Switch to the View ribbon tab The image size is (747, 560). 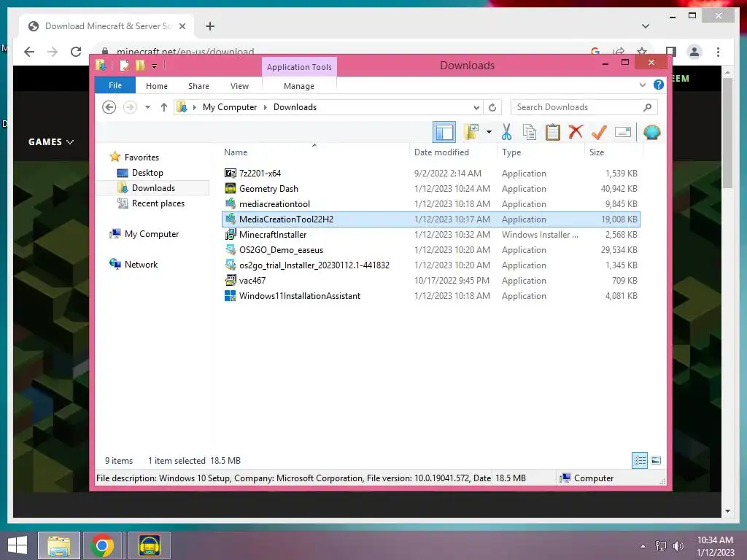point(239,86)
